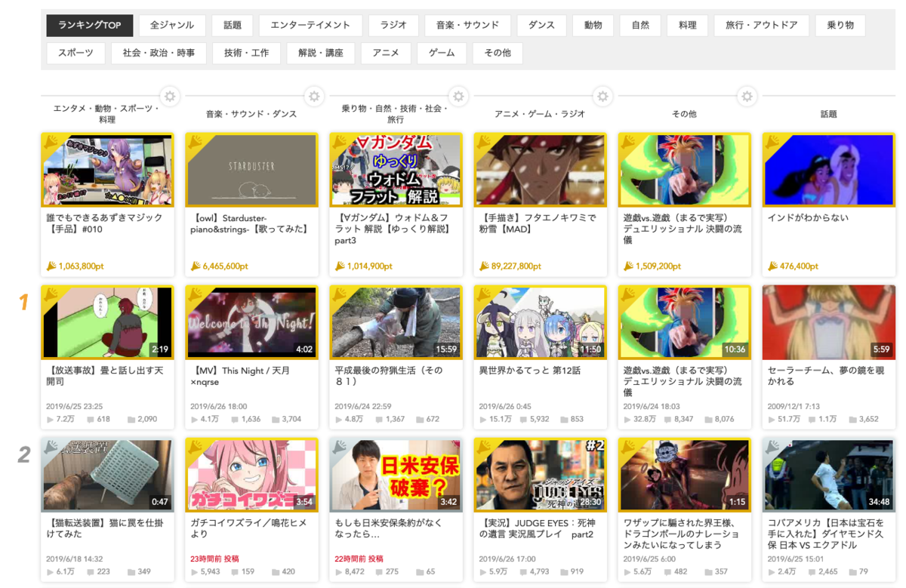Select the 自然 tab
The width and height of the screenshot is (906, 588).
click(640, 25)
